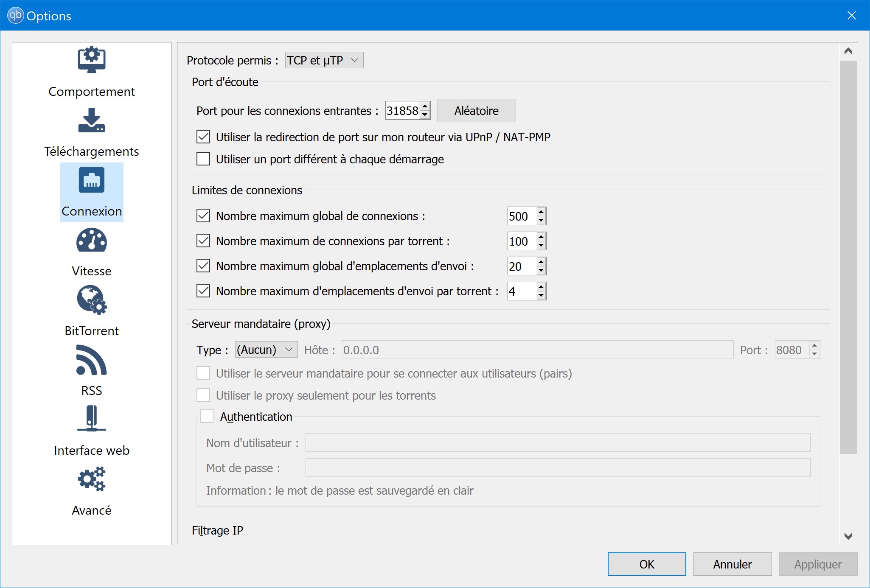Open the proxy Type dropdown
This screenshot has height=588, width=870.
pyautogui.click(x=266, y=350)
